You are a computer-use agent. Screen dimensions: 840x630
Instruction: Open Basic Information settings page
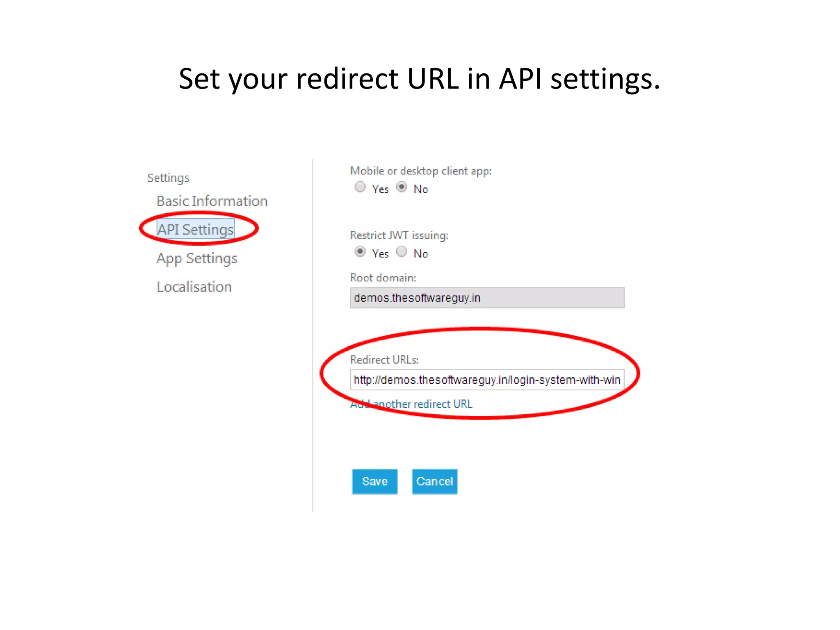click(x=212, y=201)
